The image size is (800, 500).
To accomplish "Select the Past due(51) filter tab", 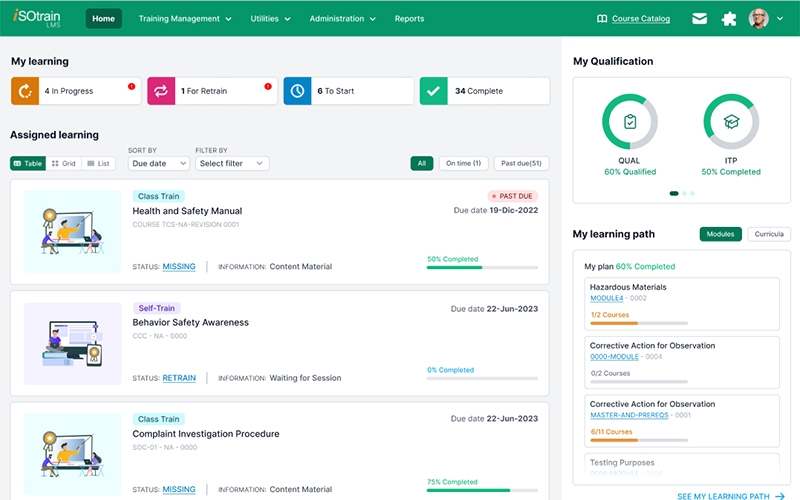I will [521, 163].
